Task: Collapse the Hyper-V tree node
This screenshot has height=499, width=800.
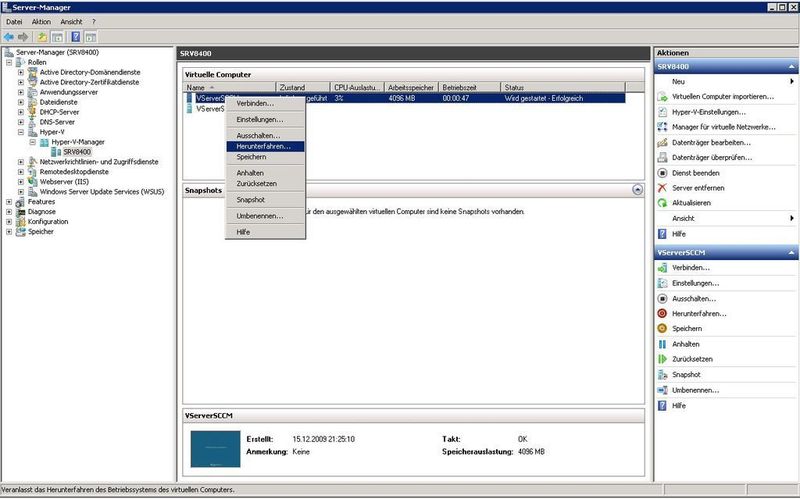Action: click(x=20, y=132)
